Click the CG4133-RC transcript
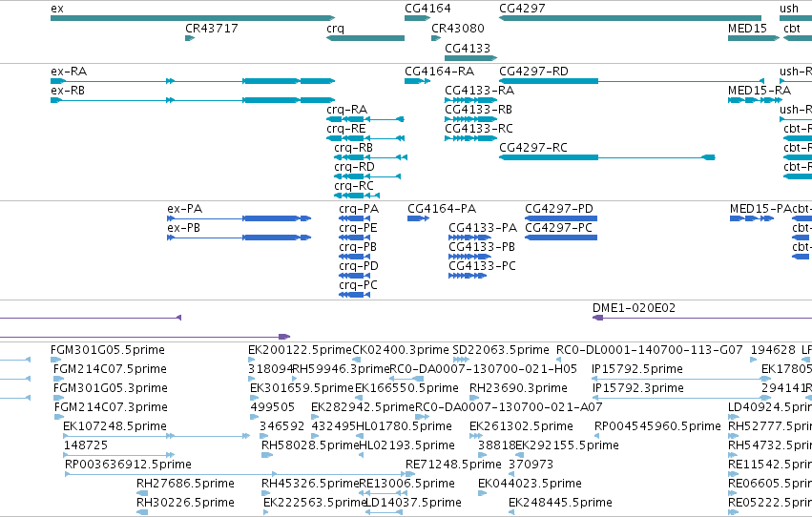The height and width of the screenshot is (517, 812). pos(470,138)
